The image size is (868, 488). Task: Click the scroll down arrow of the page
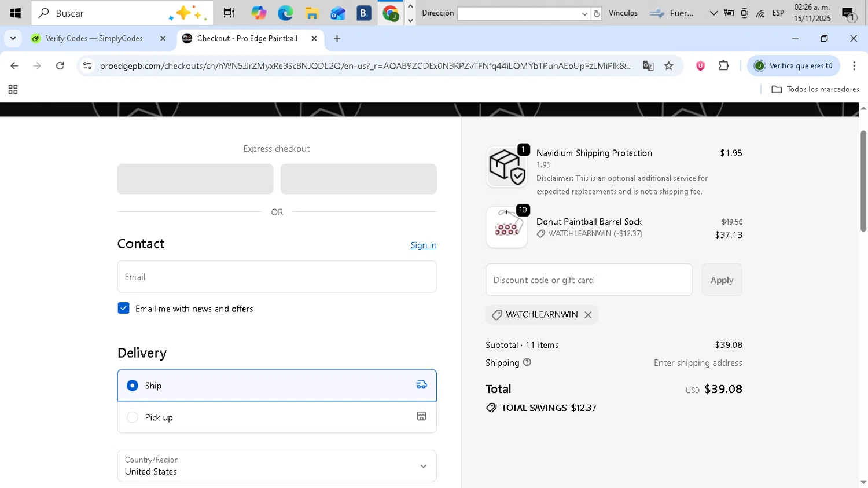(863, 482)
